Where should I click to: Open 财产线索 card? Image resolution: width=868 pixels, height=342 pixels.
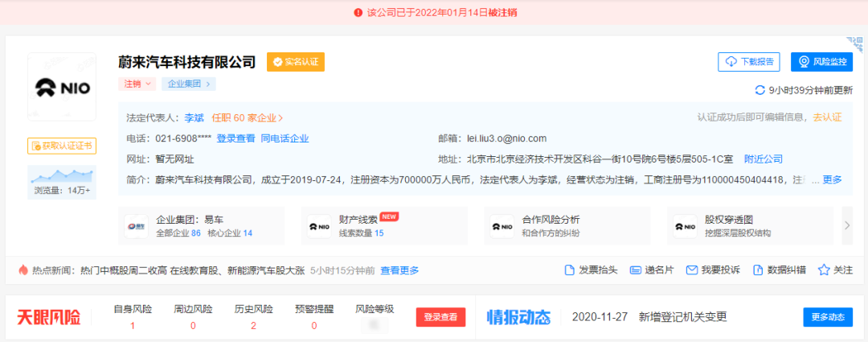tap(385, 225)
